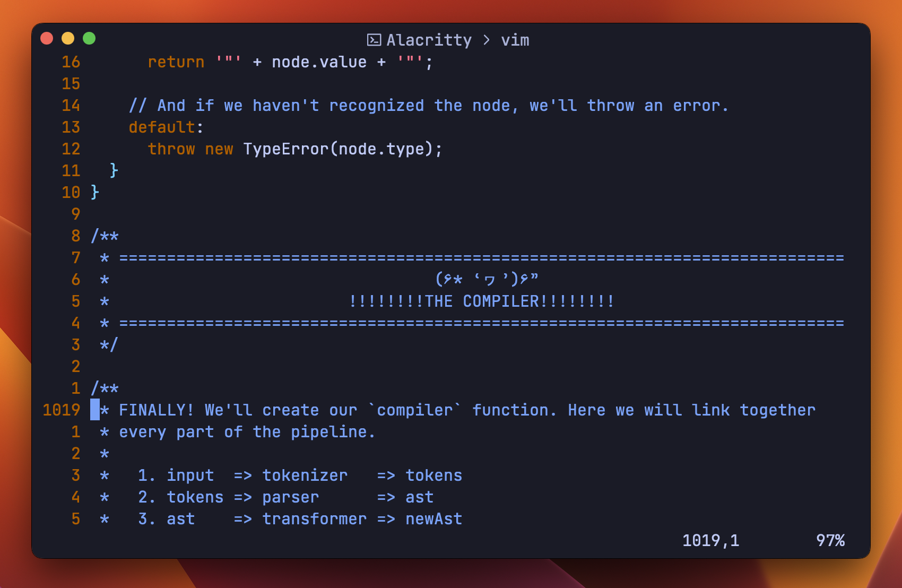Click the terminal icon in title bar
902x588 pixels.
pyautogui.click(x=374, y=40)
